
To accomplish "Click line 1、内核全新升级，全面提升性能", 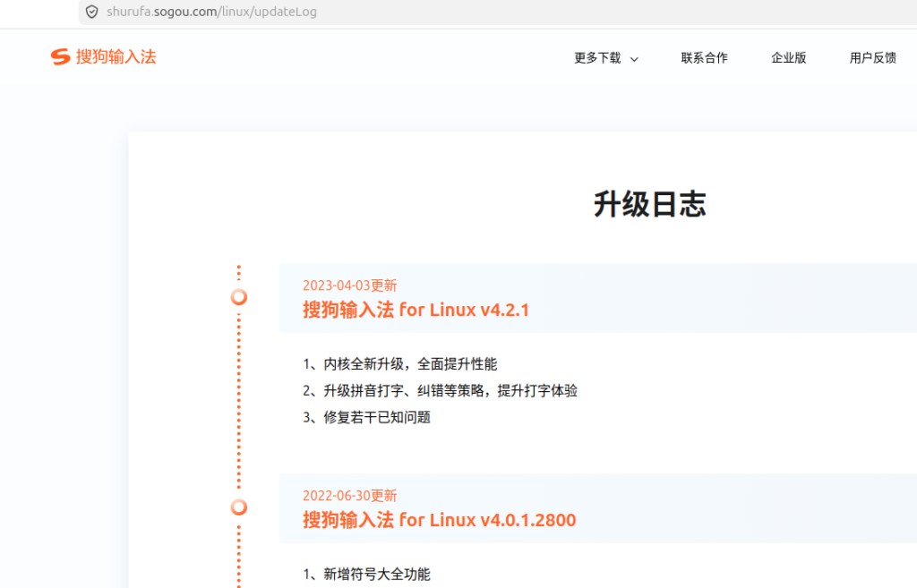I will pos(400,364).
